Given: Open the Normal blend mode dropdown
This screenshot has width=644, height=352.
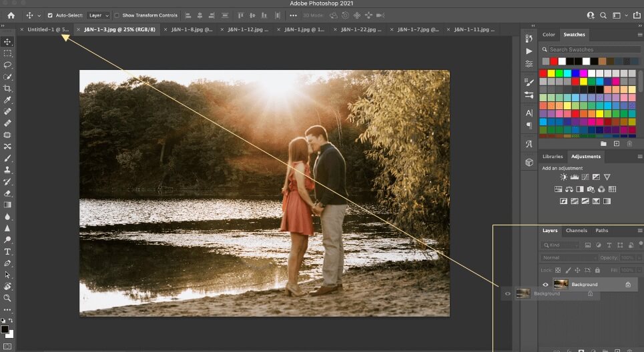Looking at the screenshot, I should (569, 257).
